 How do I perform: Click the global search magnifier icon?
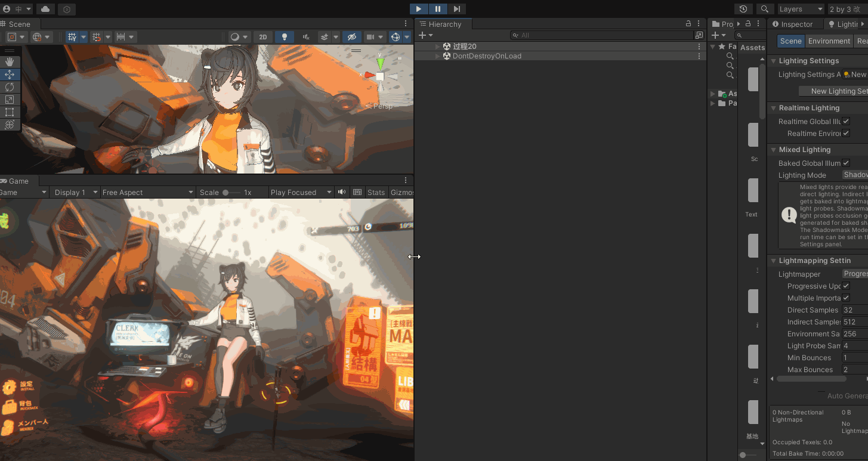pos(764,9)
